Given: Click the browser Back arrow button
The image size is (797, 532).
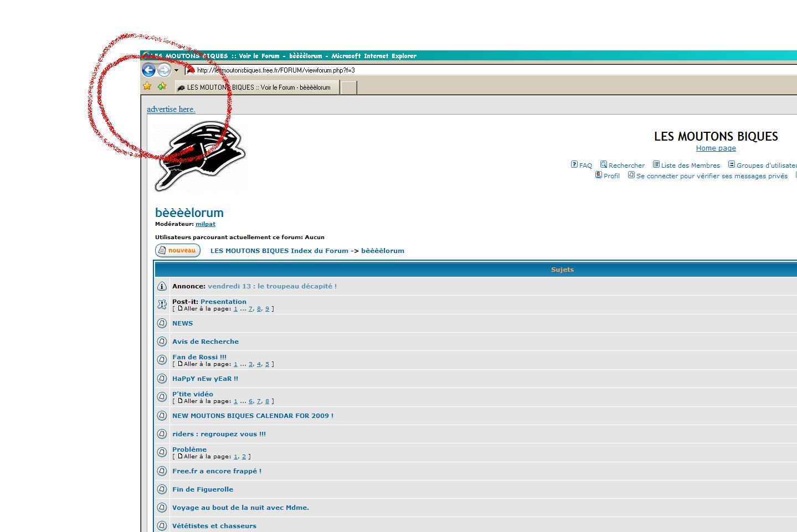Looking at the screenshot, I should 148,70.
